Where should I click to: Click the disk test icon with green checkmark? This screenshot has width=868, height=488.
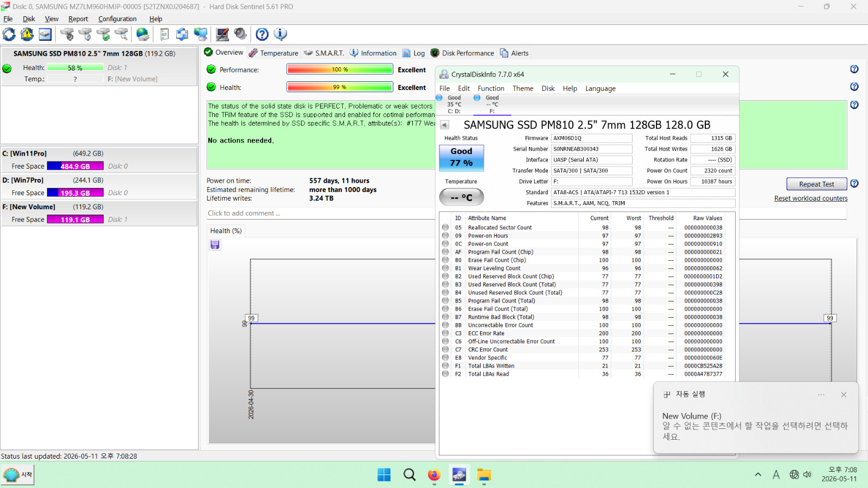tap(103, 34)
